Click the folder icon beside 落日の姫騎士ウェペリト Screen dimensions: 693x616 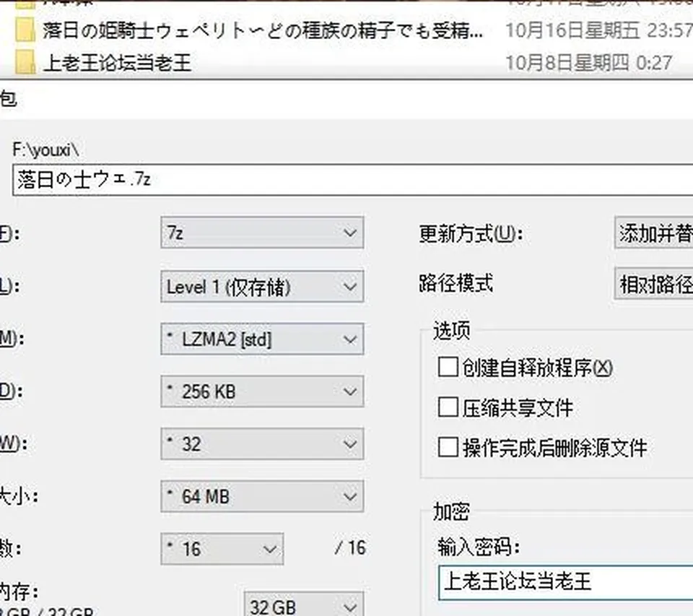coord(25,30)
